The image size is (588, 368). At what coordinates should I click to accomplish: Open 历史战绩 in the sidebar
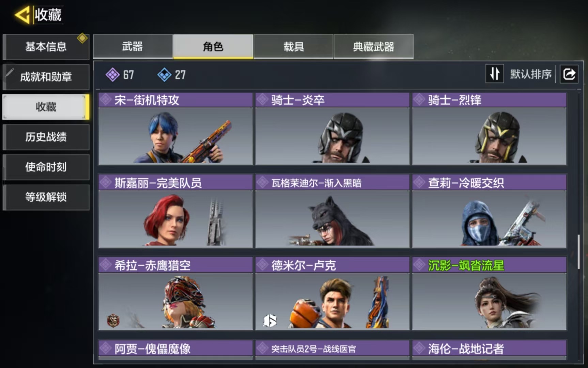(x=46, y=137)
